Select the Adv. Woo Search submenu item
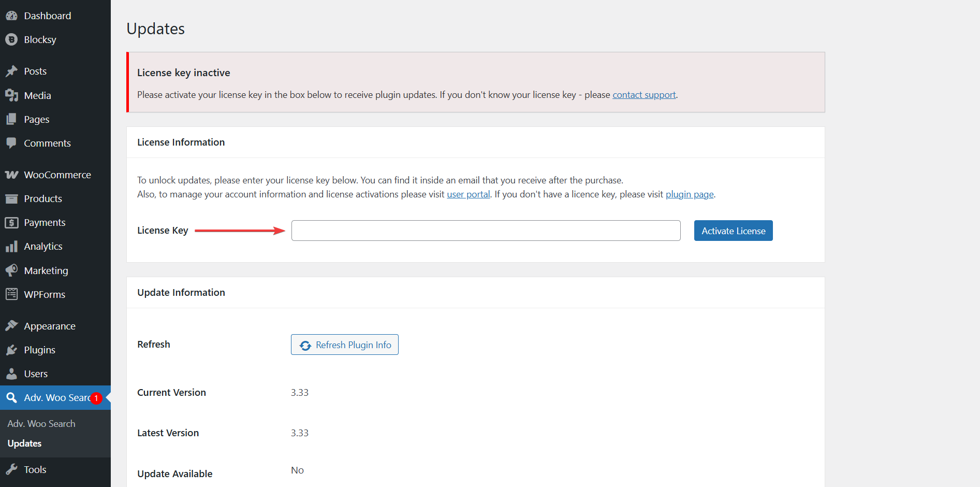Screen dimensions: 980x487 pyautogui.click(x=41, y=423)
